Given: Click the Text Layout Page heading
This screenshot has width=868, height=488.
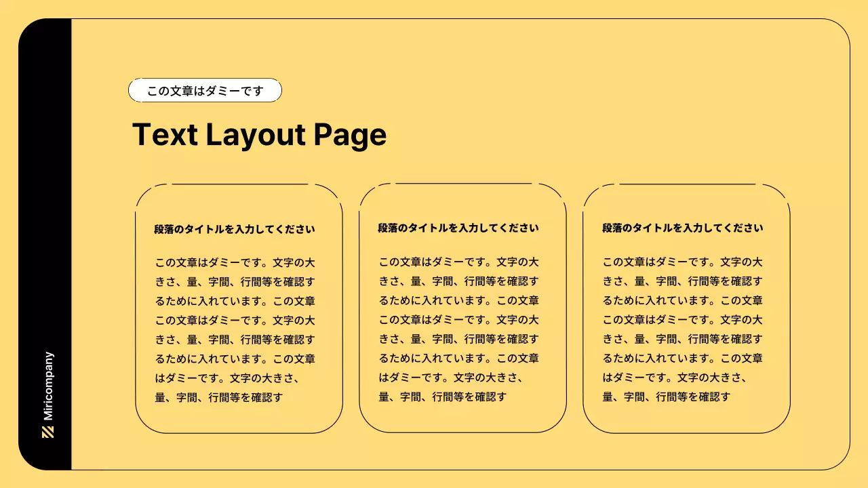Looking at the screenshot, I should click(x=260, y=135).
